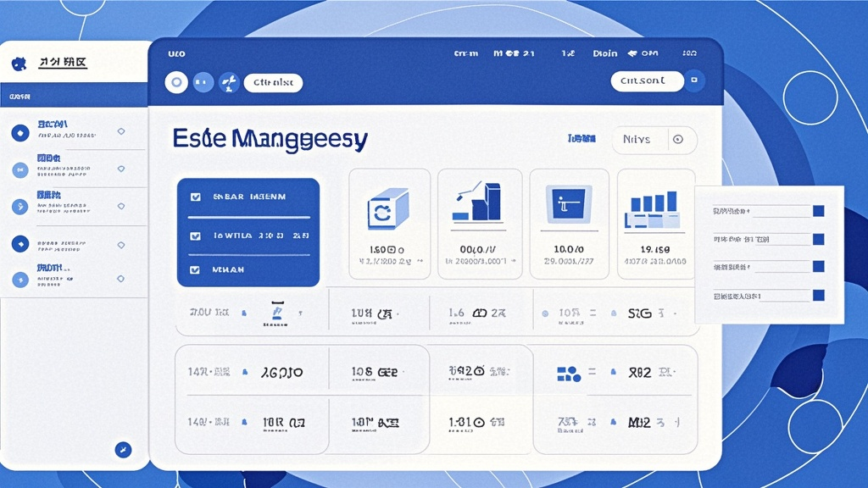Click the blue logo icon atop the sidebar
Image resolution: width=868 pixels, height=488 pixels.
pyautogui.click(x=19, y=64)
